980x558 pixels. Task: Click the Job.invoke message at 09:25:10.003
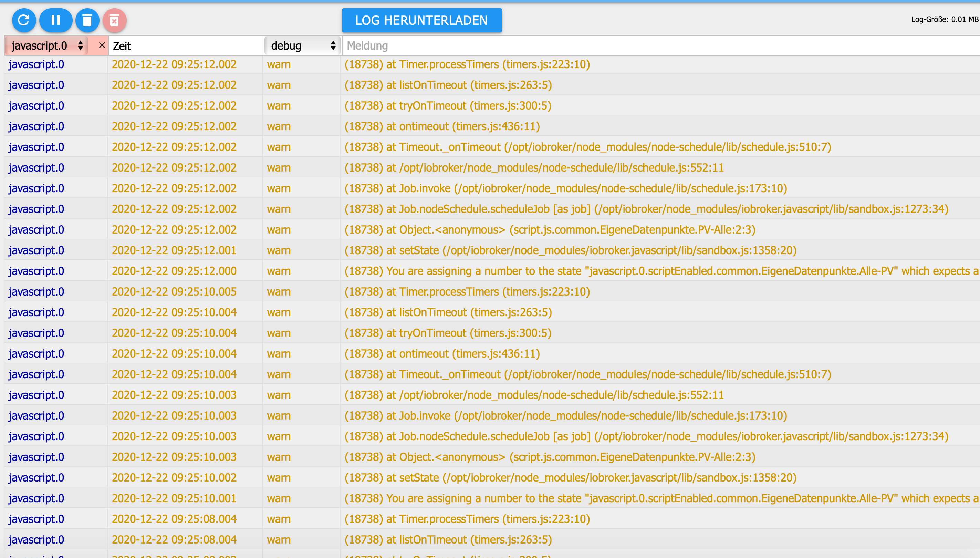pos(565,416)
